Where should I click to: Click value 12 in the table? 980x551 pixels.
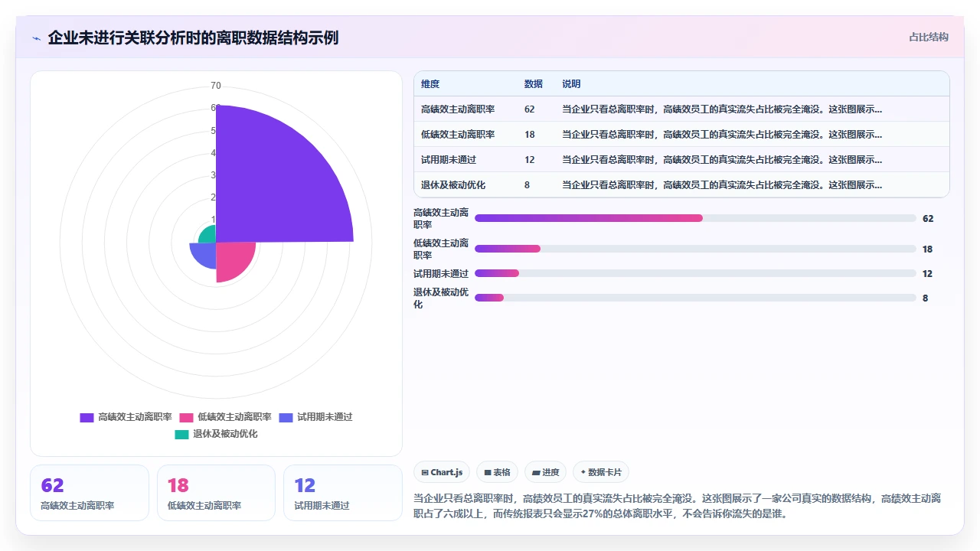(x=530, y=160)
